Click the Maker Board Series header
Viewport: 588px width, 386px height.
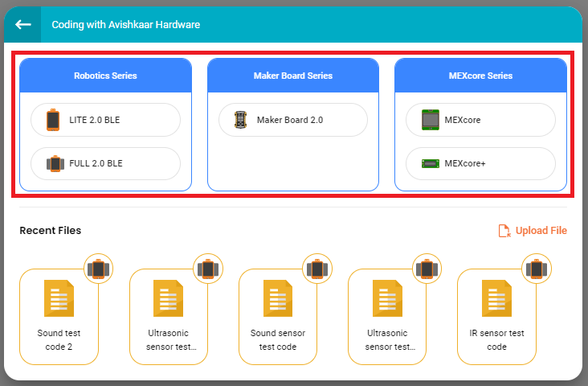293,76
